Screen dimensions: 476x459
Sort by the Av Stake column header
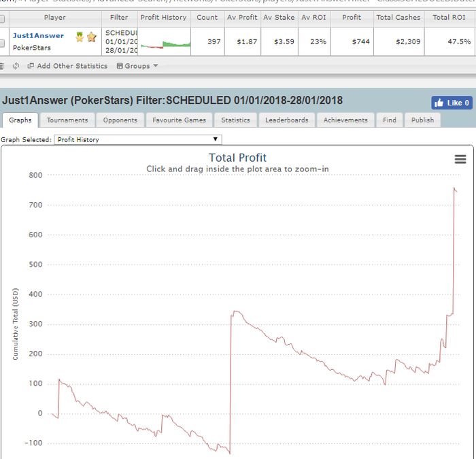[279, 17]
